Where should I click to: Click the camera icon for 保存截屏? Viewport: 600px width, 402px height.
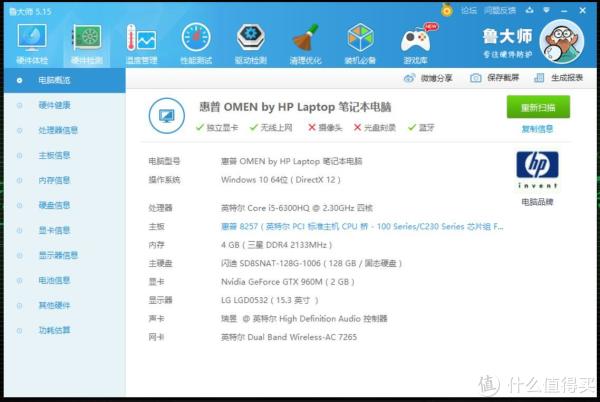click(x=475, y=78)
